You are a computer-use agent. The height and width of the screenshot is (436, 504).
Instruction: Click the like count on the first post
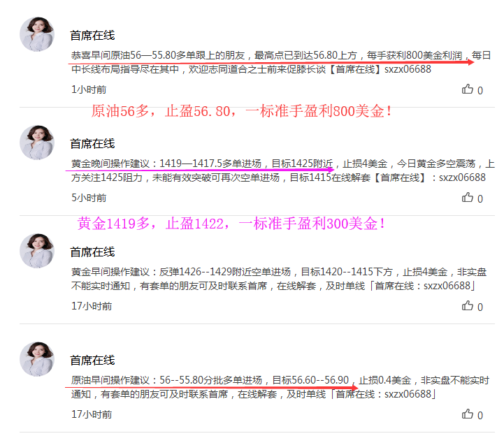(x=480, y=91)
